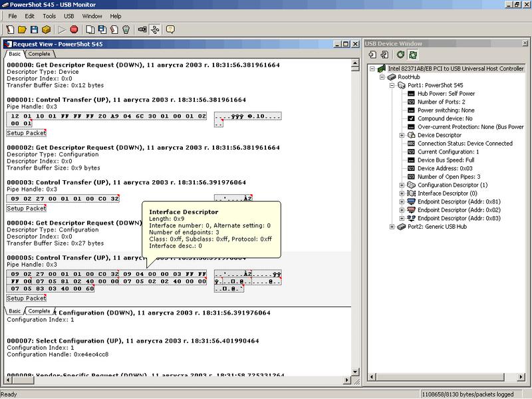The image size is (532, 399).
Task: Click the New document toolbar icon
Action: coord(10,29)
